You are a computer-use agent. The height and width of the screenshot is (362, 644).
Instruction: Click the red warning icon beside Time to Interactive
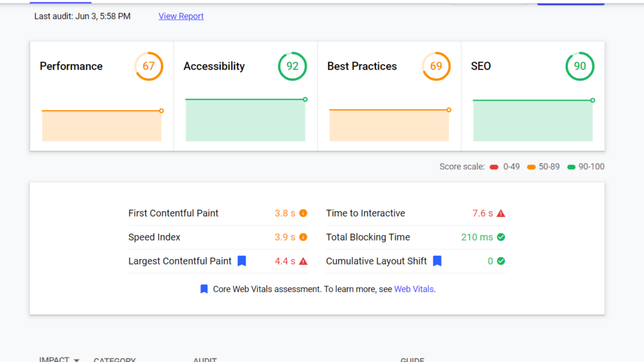[x=501, y=214]
